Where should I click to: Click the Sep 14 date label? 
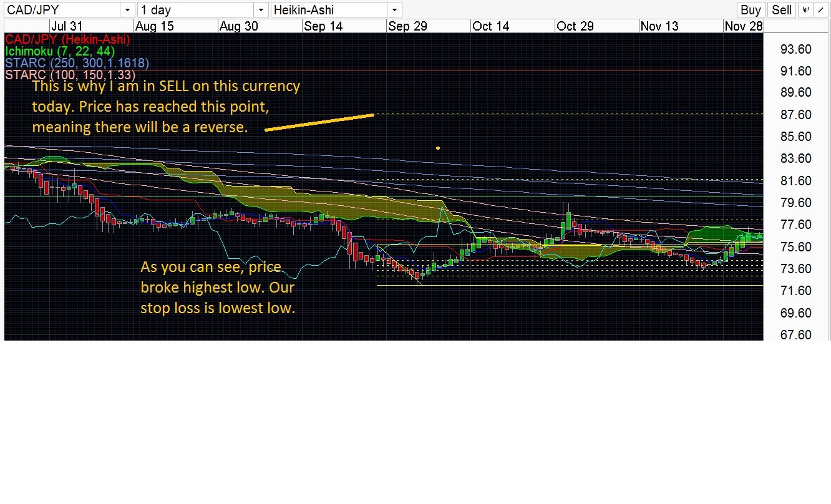coord(323,26)
